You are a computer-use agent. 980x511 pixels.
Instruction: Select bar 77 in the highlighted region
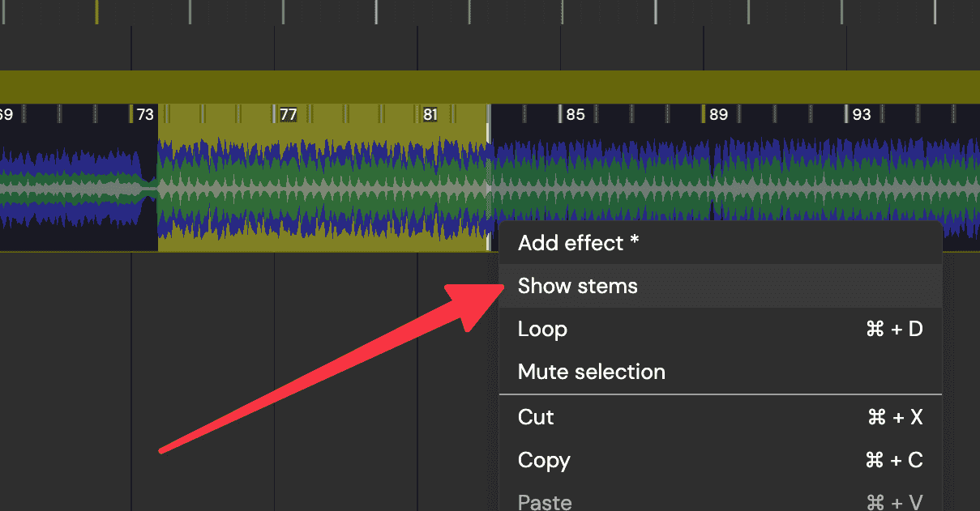288,114
